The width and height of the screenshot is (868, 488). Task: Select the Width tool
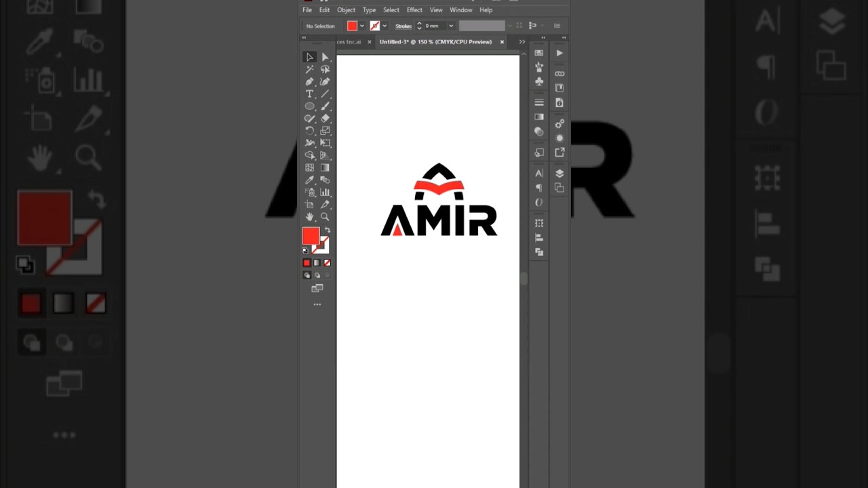click(x=309, y=142)
